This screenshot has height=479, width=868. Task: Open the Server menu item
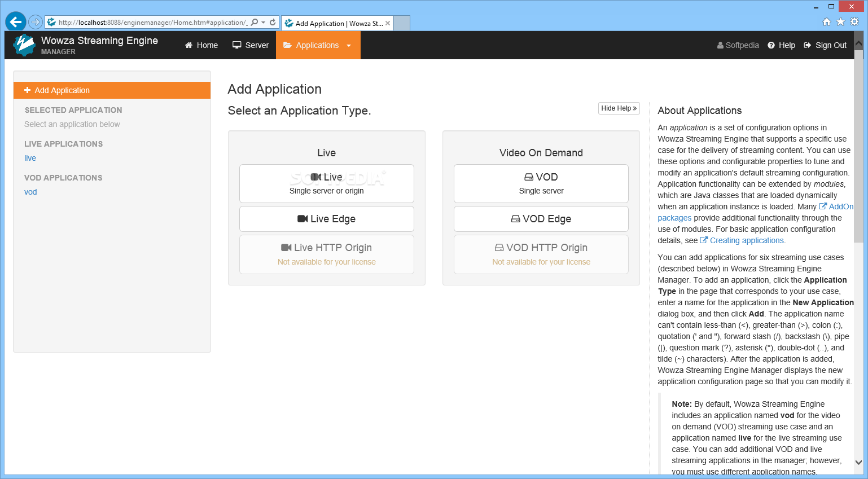251,45
